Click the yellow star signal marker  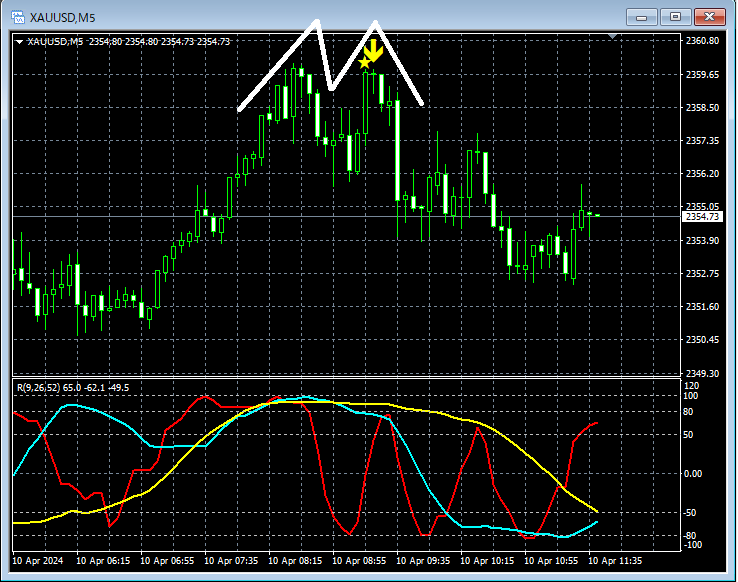pos(364,63)
